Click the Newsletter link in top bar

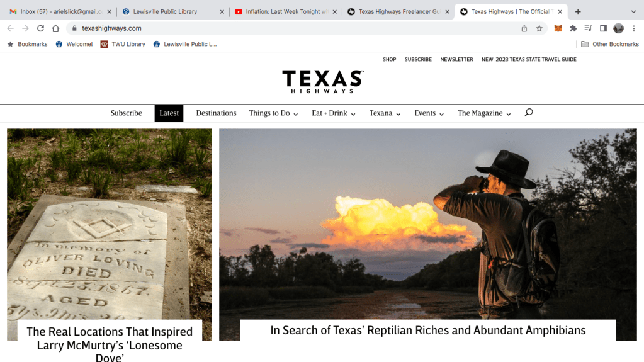(456, 60)
